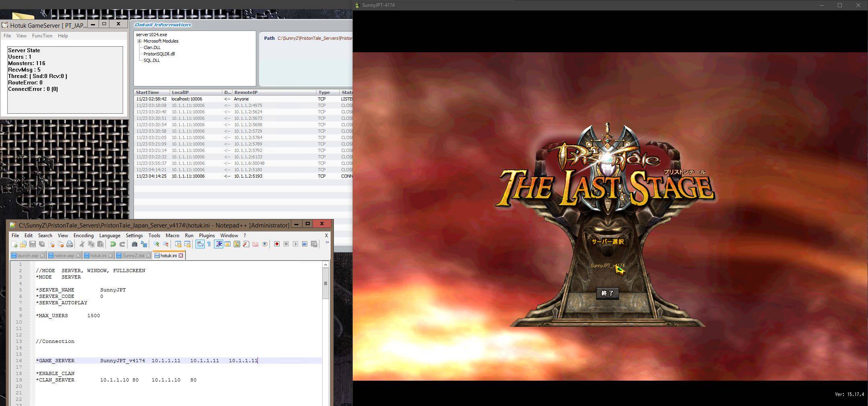Viewport: 868px width, 406px height.
Task: Start macro recording with the red record icon
Action: click(x=277, y=244)
